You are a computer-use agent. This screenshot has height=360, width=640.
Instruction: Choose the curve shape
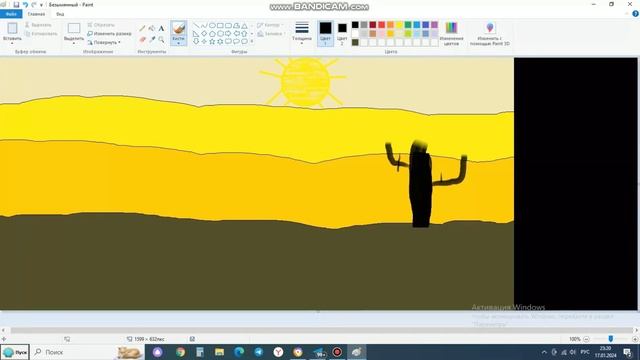204,25
